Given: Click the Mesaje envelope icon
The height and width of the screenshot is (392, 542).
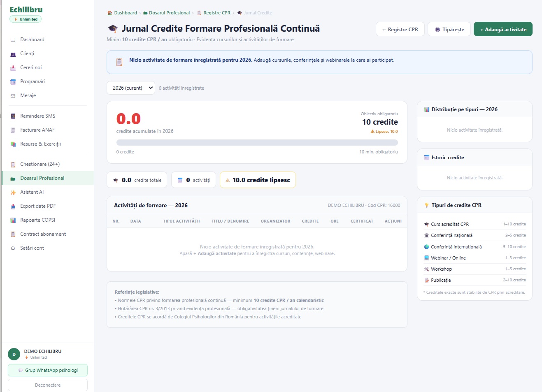Looking at the screenshot, I should [x=13, y=96].
